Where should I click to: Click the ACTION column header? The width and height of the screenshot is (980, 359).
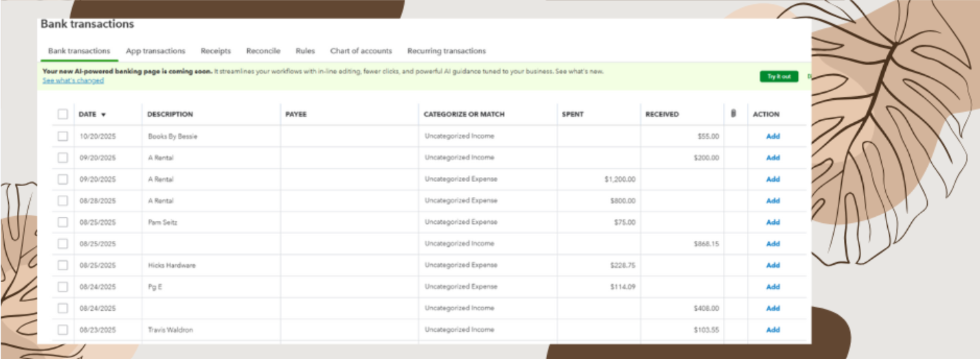click(766, 115)
